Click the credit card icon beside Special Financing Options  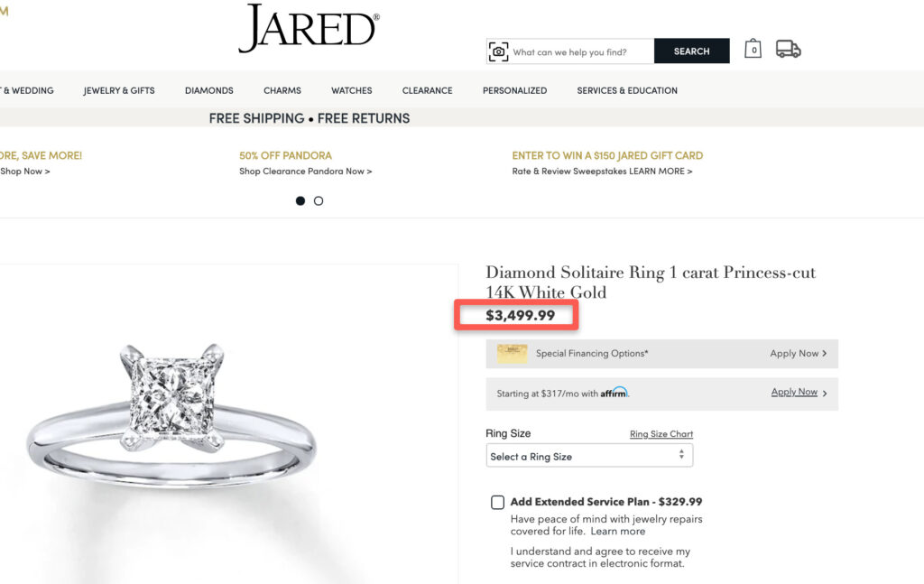[x=512, y=353]
